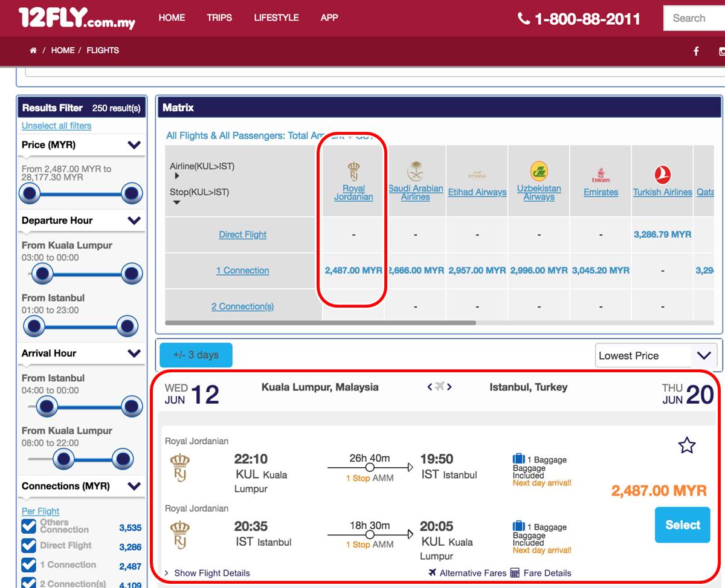
Task: Click the Direct Flight row link in the matrix
Action: (x=242, y=234)
